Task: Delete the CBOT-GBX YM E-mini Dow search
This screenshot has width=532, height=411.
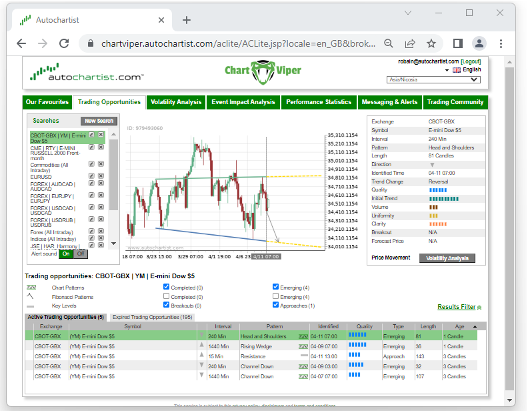Action: (101, 135)
